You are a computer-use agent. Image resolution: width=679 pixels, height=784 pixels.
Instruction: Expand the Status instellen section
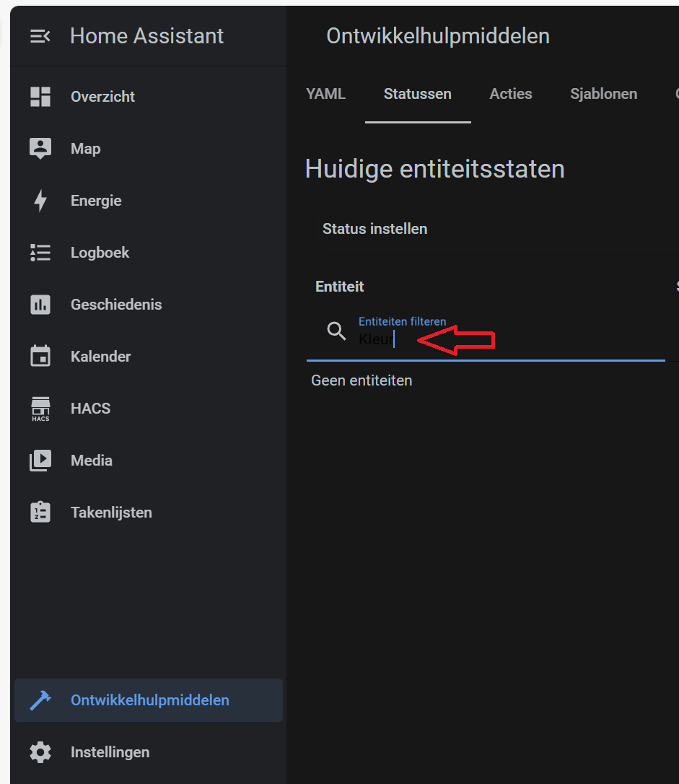pos(375,229)
